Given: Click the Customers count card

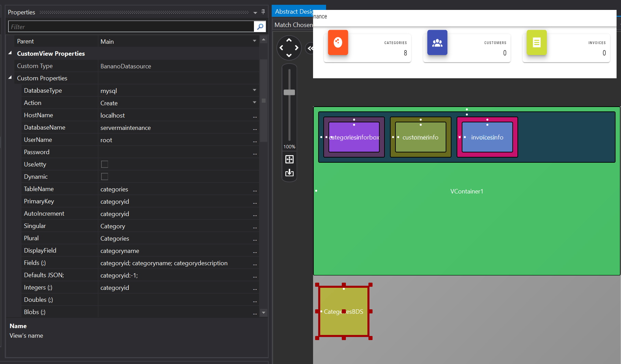Looking at the screenshot, I should pyautogui.click(x=467, y=48).
